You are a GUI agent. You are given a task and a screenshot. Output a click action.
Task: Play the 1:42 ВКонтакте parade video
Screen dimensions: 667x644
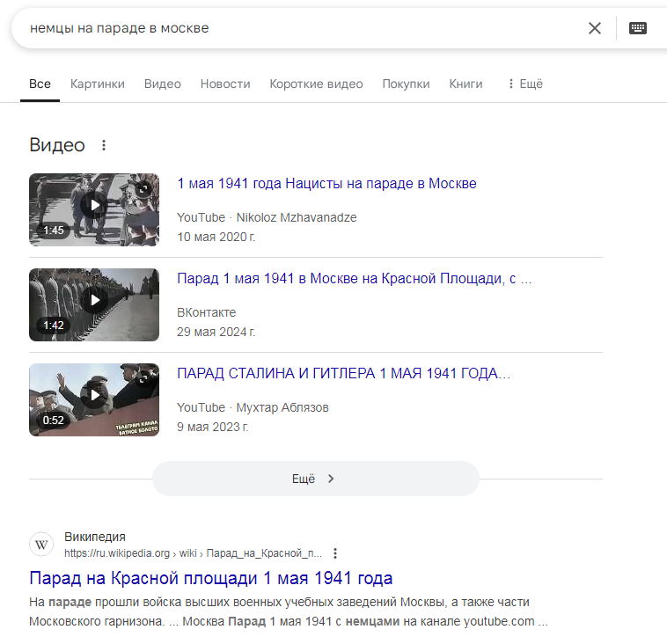pos(94,304)
